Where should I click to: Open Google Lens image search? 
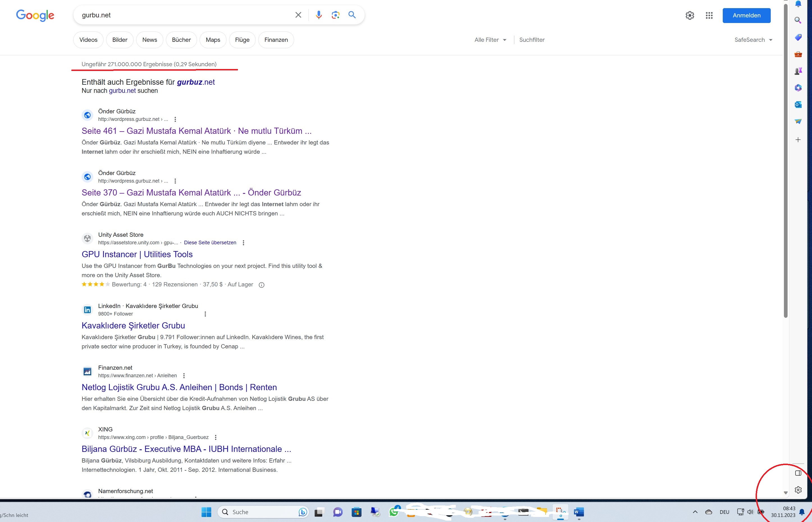click(335, 15)
